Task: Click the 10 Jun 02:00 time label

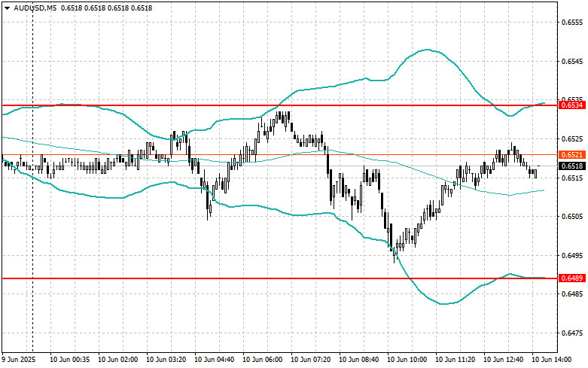Action: tap(117, 360)
